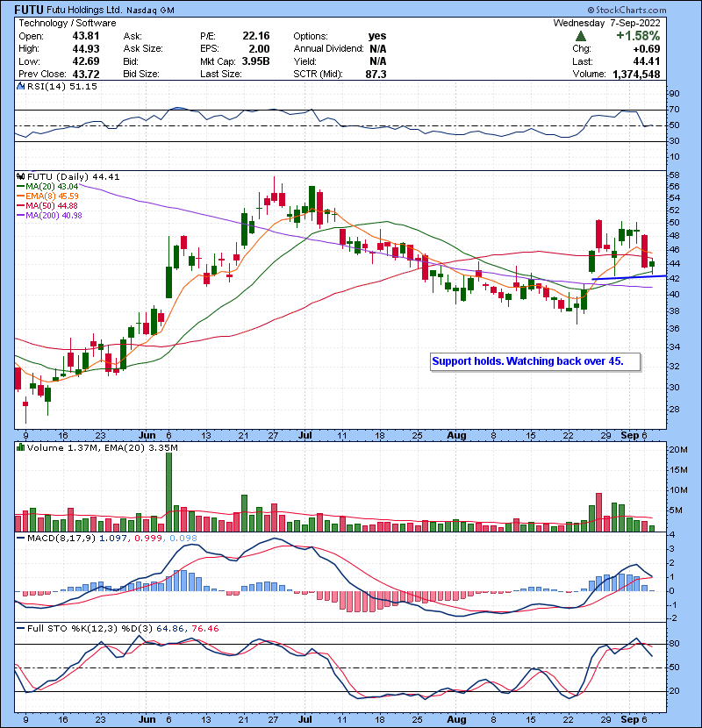The image size is (702, 728).
Task: Click the Last price 44.41 in the header
Action: coord(646,61)
